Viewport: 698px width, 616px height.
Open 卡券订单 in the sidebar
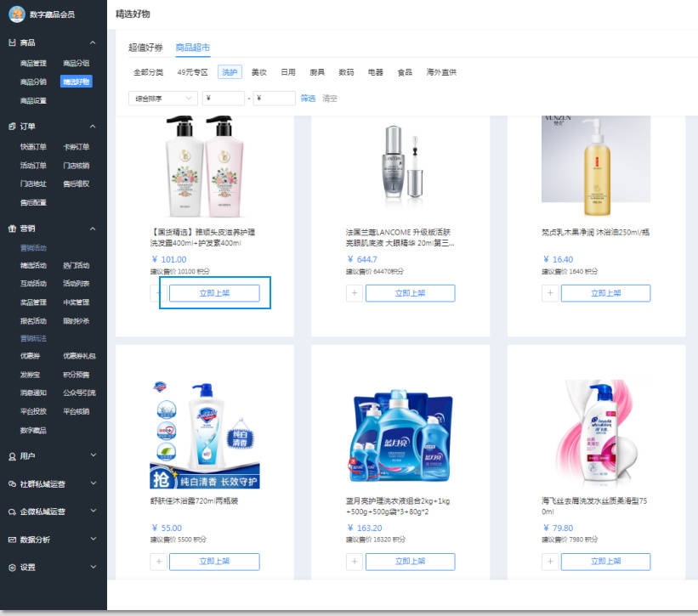click(77, 147)
